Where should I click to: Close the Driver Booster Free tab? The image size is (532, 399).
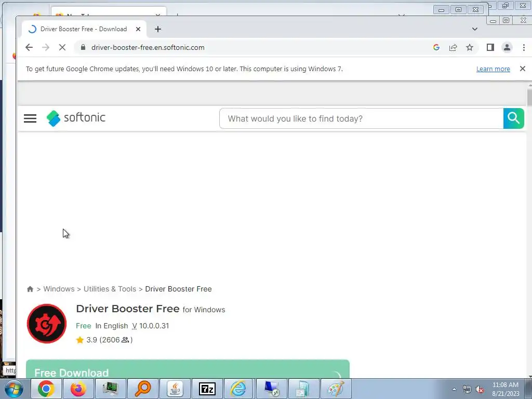(138, 29)
